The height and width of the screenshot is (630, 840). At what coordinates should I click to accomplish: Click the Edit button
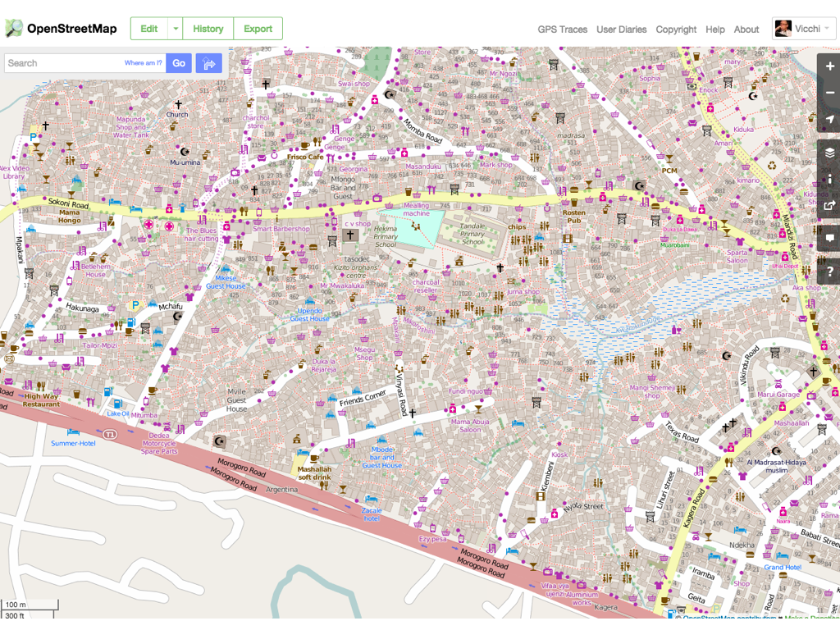pos(149,29)
